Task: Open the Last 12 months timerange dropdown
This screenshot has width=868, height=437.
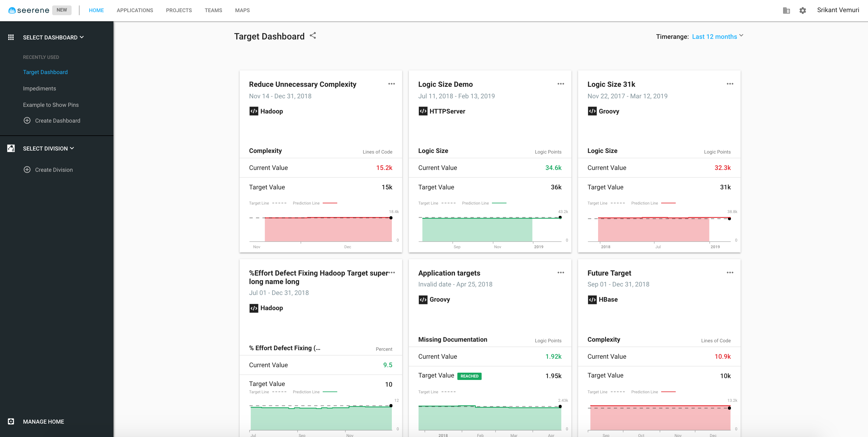Action: click(717, 36)
